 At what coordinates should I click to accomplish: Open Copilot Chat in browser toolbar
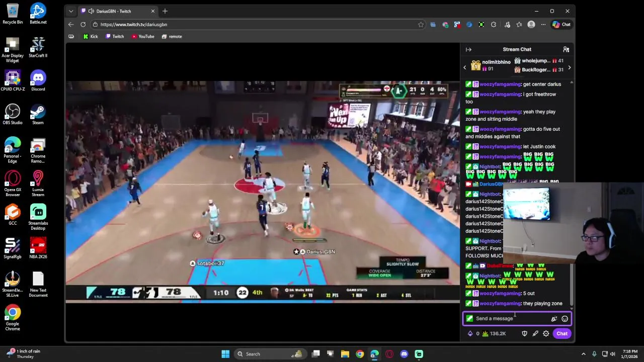tap(561, 25)
